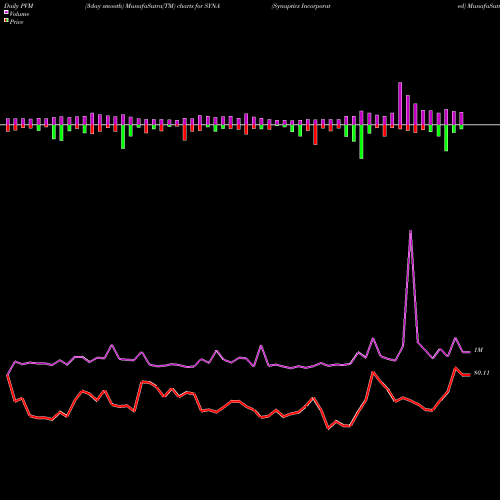Click the '89.11' price line label
The height and width of the screenshot is (500, 500).
pos(482,373)
